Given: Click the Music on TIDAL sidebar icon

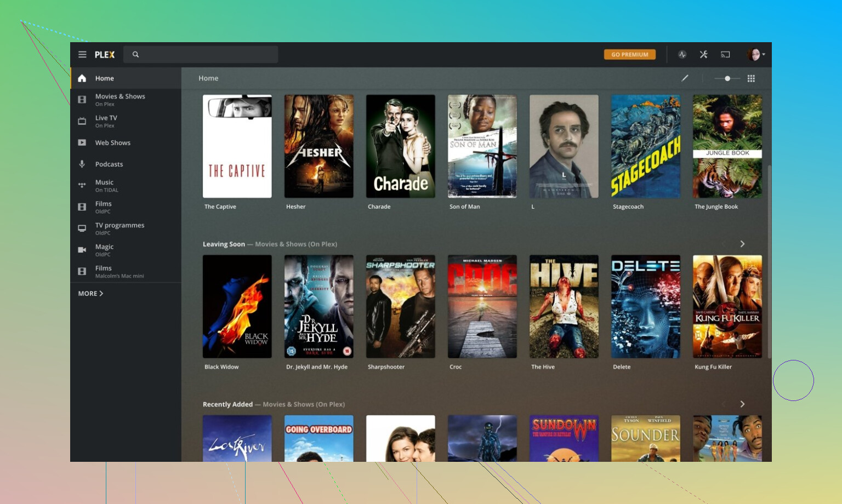Looking at the screenshot, I should (82, 186).
